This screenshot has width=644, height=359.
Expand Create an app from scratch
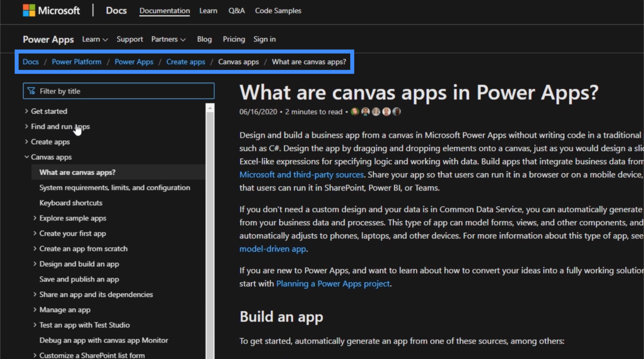point(35,249)
